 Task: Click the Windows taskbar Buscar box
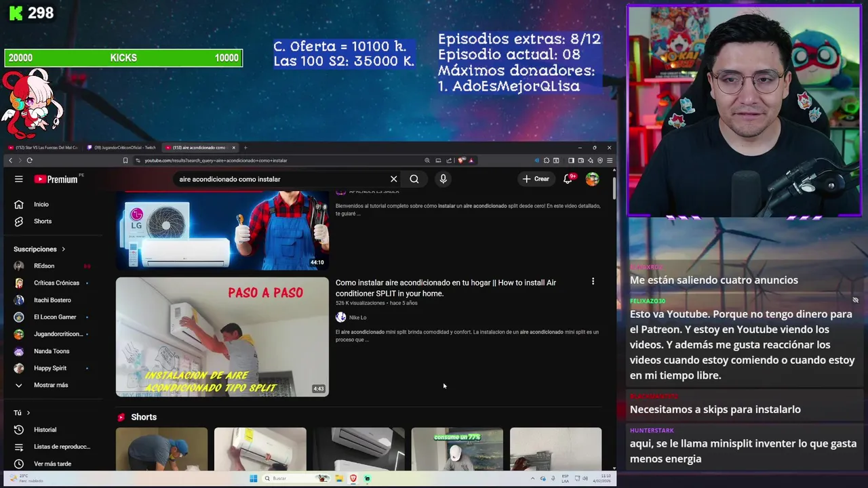click(x=295, y=479)
